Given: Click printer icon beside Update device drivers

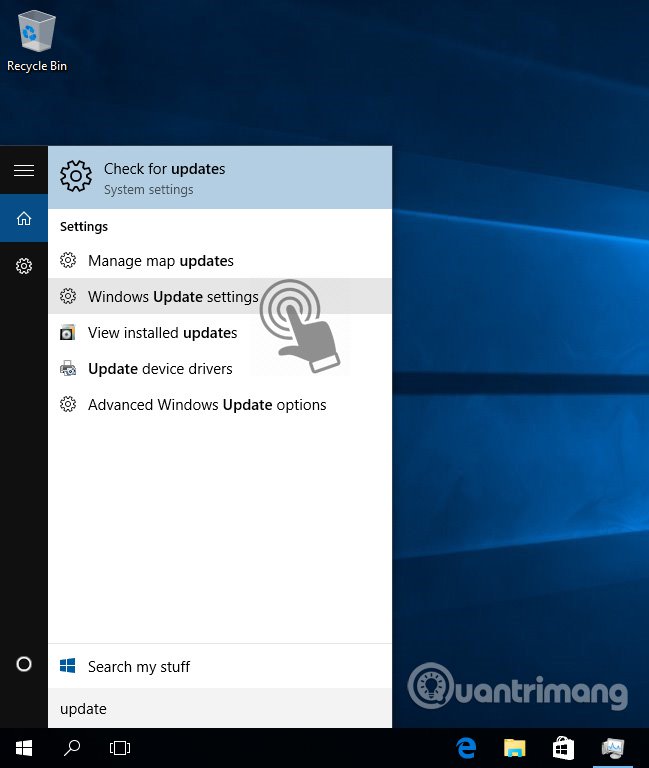Looking at the screenshot, I should click(68, 368).
